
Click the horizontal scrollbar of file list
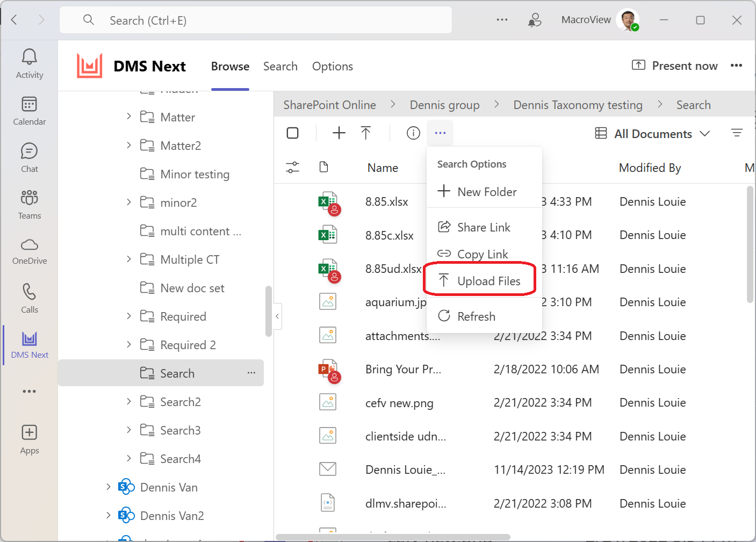pyautogui.click(x=393, y=537)
